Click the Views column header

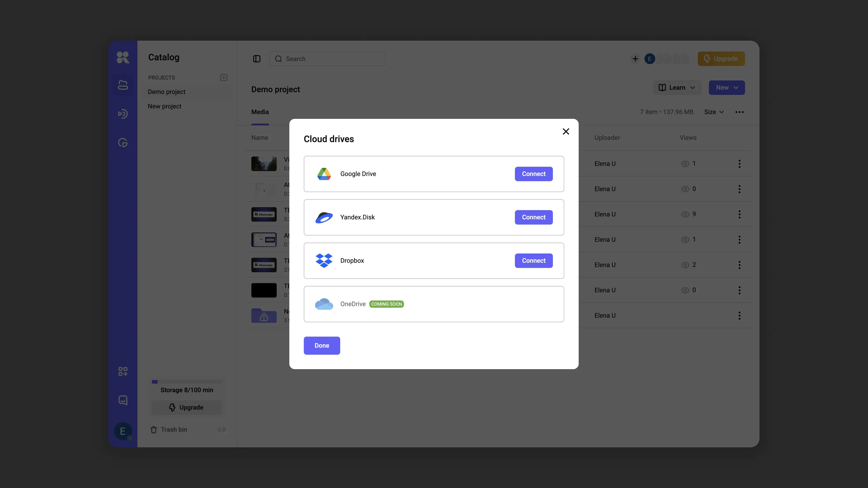click(x=688, y=138)
